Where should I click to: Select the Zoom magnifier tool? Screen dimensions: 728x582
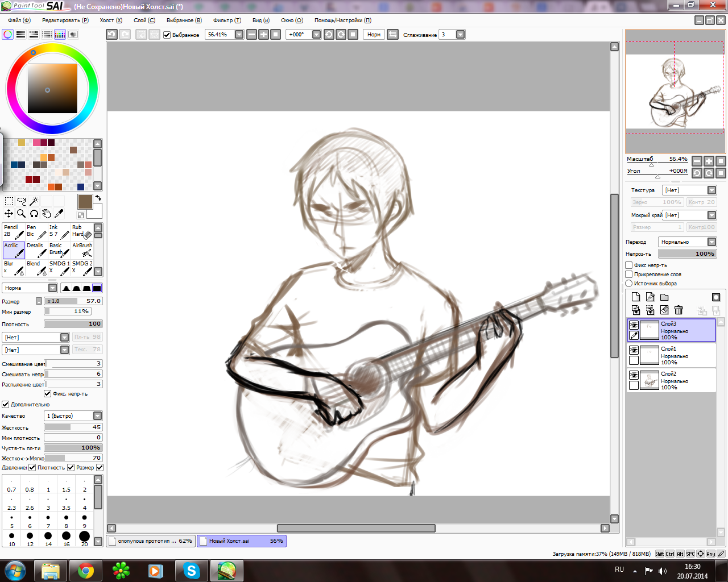[x=22, y=214]
